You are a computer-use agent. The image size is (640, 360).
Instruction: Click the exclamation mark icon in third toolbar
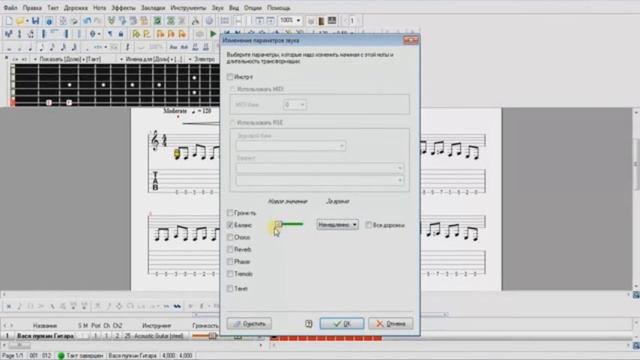[128, 48]
